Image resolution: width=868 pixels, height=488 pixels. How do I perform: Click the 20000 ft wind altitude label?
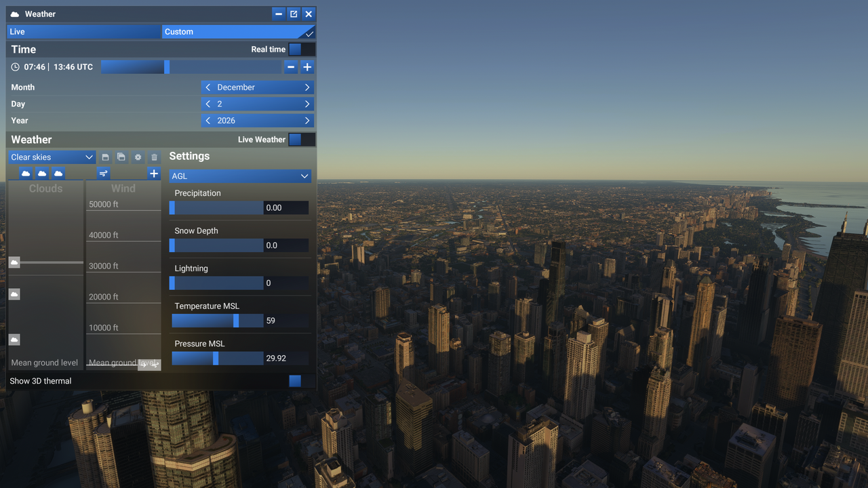104,297
